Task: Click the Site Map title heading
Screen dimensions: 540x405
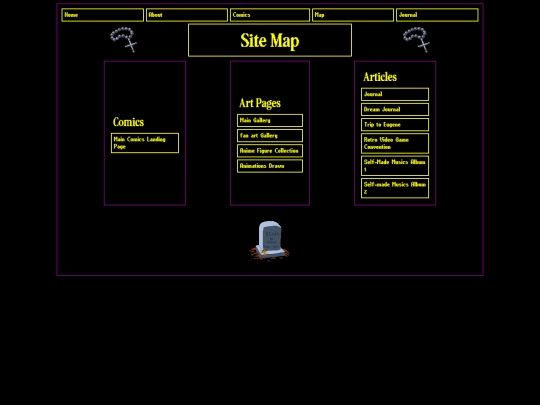Action: click(270, 41)
